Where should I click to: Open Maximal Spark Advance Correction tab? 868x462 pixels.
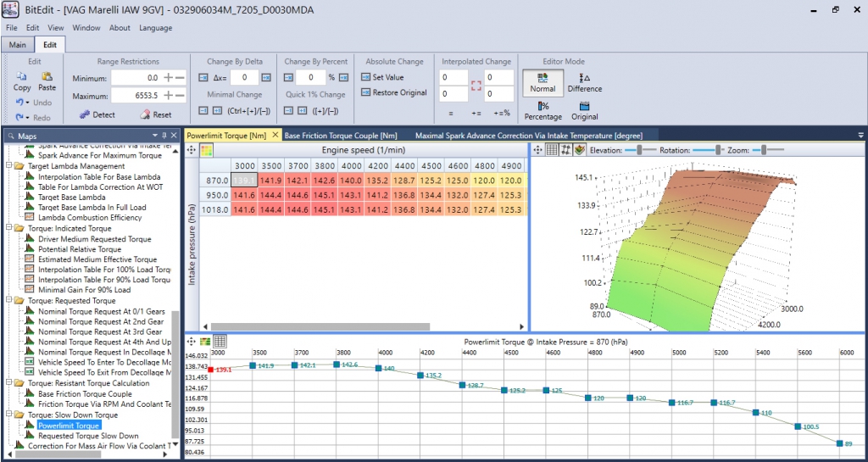529,135
